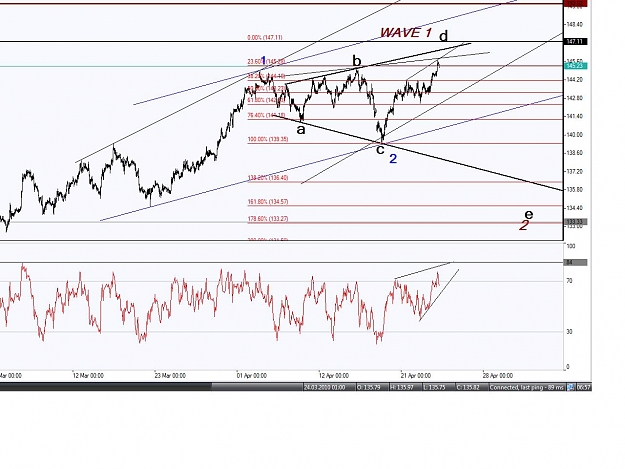Click the 144.20 price axis value

pyautogui.click(x=575, y=80)
